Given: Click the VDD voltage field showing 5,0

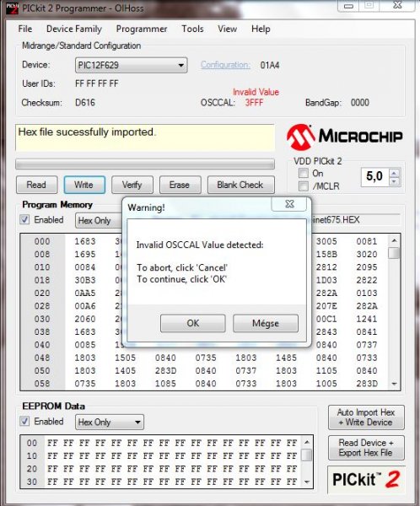Looking at the screenshot, I should [374, 177].
